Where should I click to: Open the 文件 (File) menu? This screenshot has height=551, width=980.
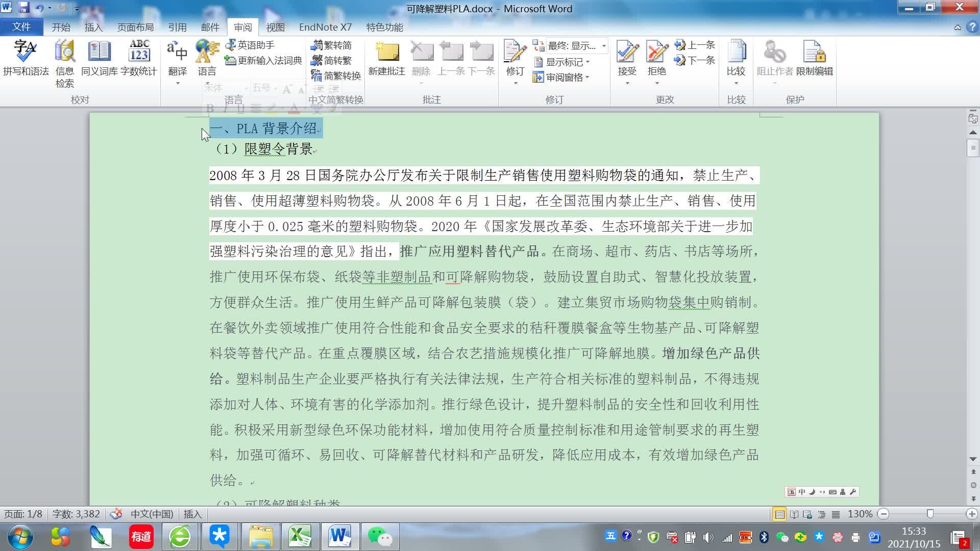click(21, 27)
